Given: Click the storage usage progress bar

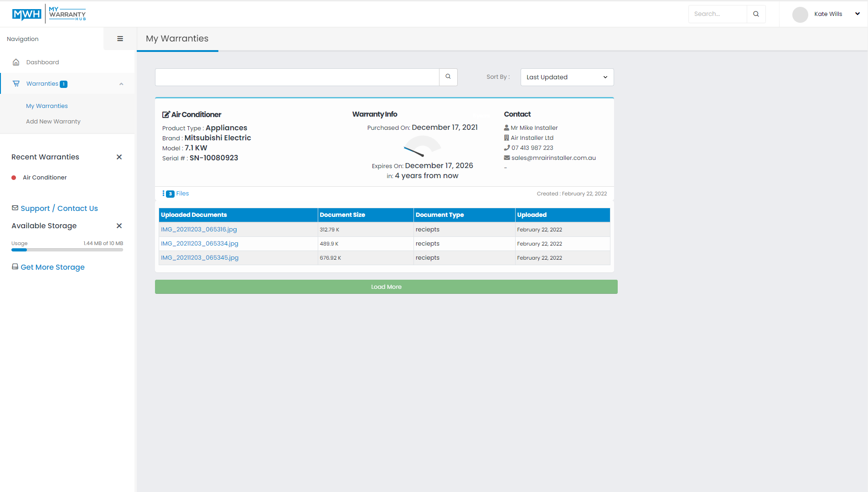Looking at the screenshot, I should point(67,250).
